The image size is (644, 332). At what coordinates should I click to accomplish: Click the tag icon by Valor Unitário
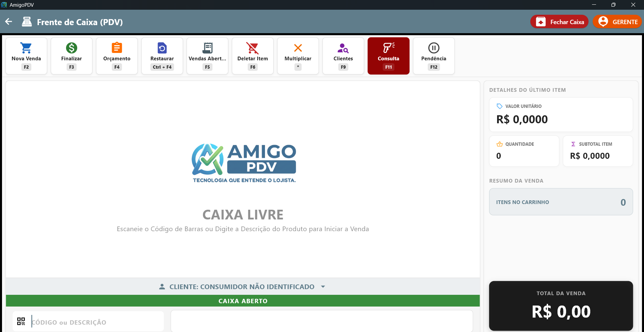(499, 106)
